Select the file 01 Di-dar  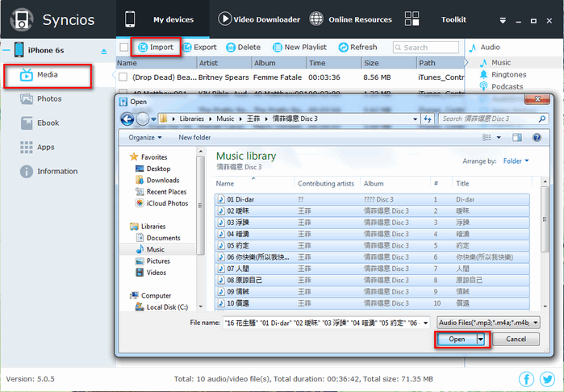point(372,199)
